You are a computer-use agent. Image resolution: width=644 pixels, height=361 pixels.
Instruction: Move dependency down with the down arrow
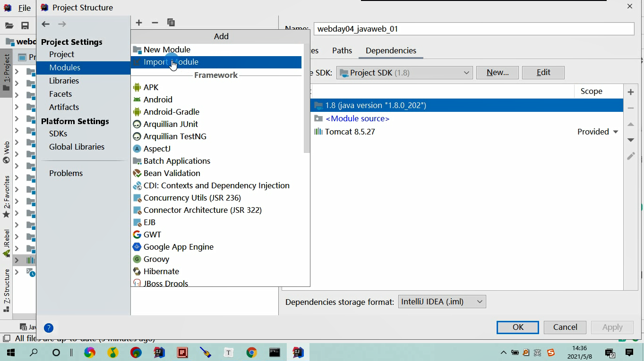(631, 140)
